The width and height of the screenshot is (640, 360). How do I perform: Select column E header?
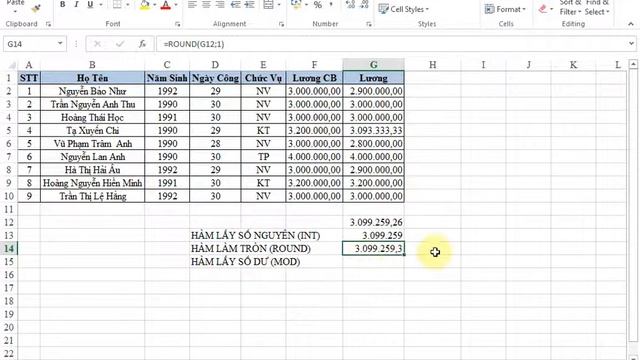pos(263,64)
